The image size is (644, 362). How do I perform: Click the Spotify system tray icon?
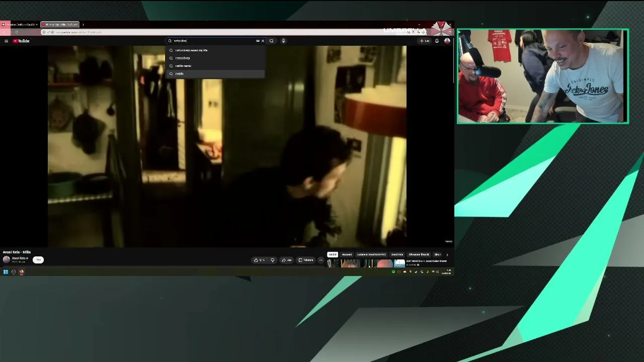point(393,272)
